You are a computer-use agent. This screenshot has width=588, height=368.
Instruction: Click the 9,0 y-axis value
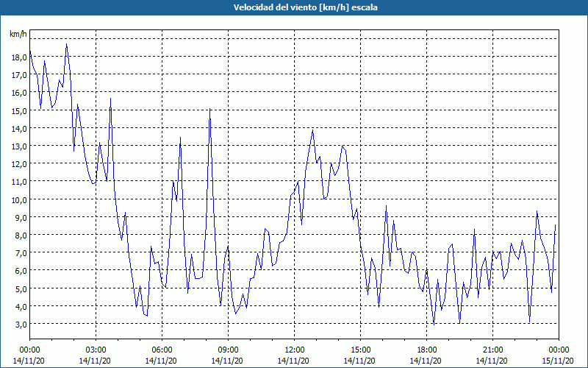(x=21, y=217)
